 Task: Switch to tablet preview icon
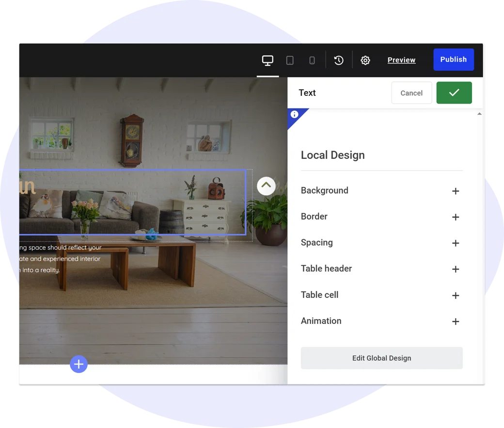(x=290, y=61)
